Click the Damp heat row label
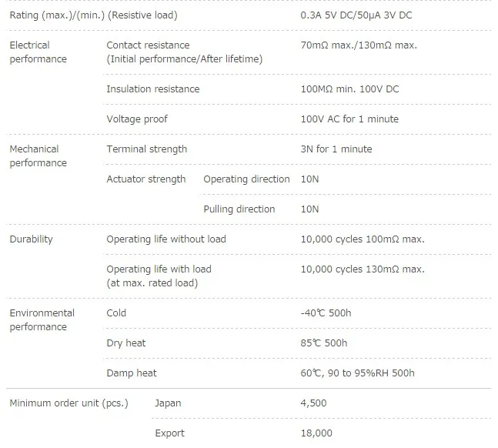498x448 pixels. [132, 373]
